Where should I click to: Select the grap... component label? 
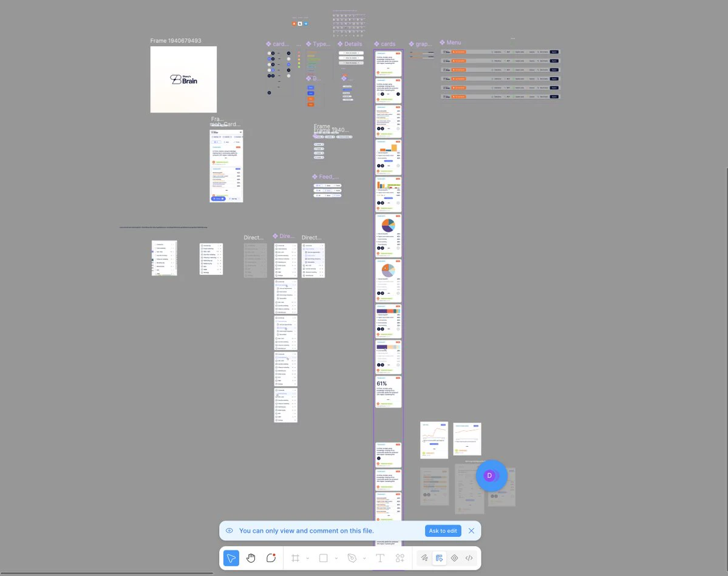(x=420, y=44)
